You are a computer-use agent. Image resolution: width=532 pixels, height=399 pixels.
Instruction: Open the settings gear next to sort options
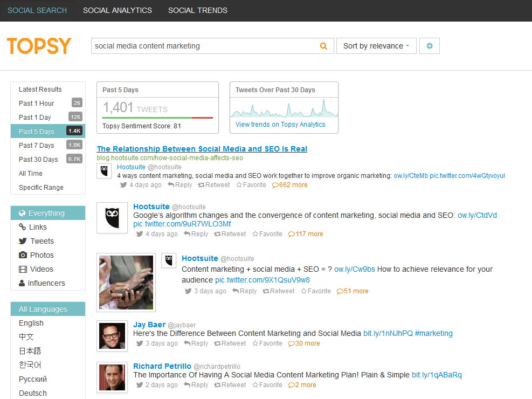pos(429,46)
